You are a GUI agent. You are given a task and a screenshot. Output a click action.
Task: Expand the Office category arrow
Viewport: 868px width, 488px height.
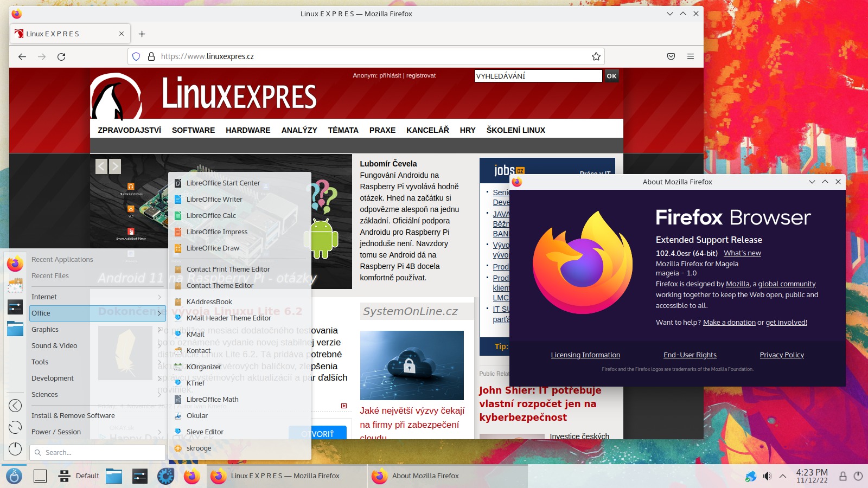(159, 313)
